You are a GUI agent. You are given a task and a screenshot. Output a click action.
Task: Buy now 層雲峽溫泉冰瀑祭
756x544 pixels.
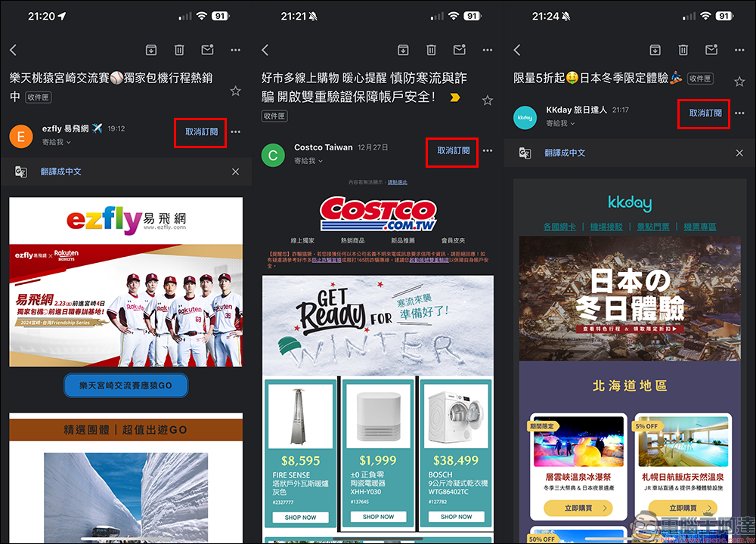pos(578,508)
